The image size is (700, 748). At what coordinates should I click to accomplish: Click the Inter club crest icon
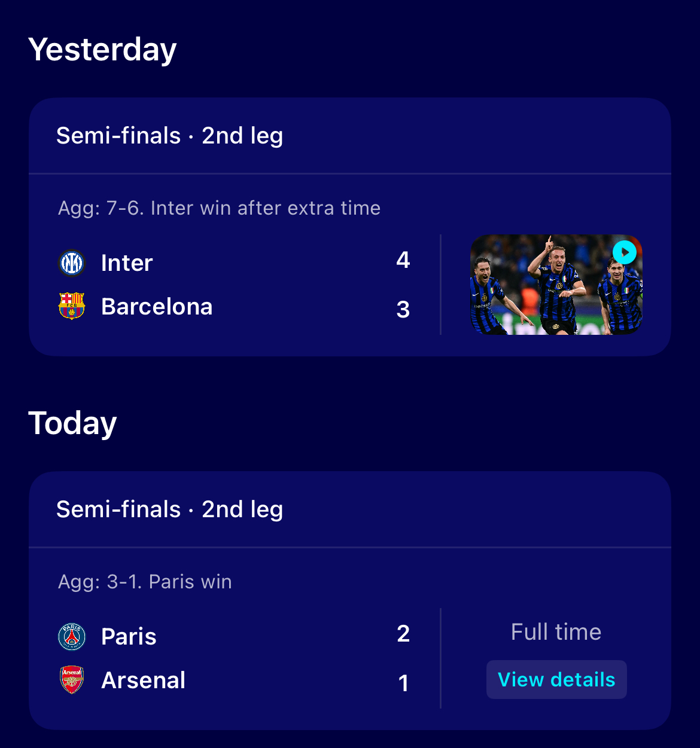pos(72,263)
